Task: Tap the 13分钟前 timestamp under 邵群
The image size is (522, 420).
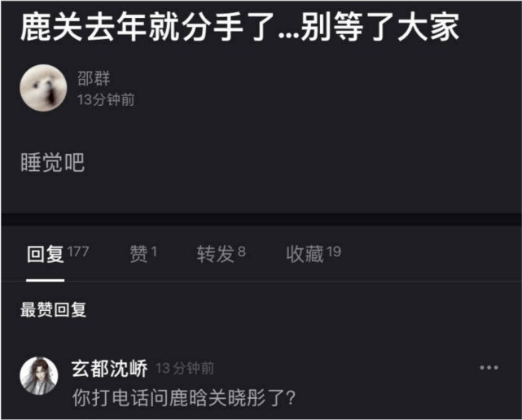Action: point(106,99)
